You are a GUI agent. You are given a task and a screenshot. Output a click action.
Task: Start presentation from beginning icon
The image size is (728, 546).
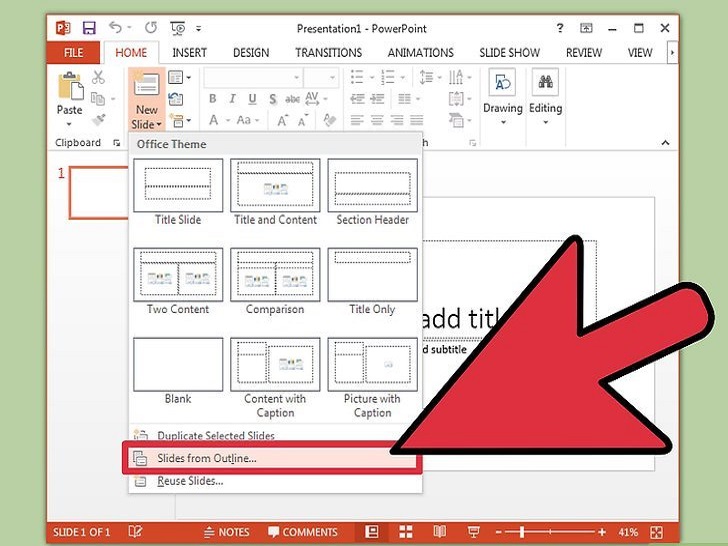point(178,28)
